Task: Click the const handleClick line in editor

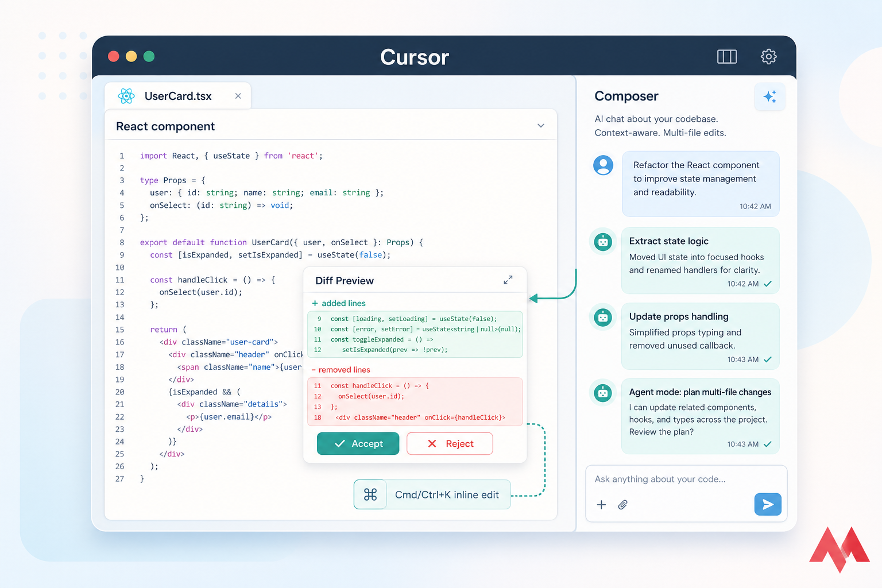Action: tap(212, 280)
